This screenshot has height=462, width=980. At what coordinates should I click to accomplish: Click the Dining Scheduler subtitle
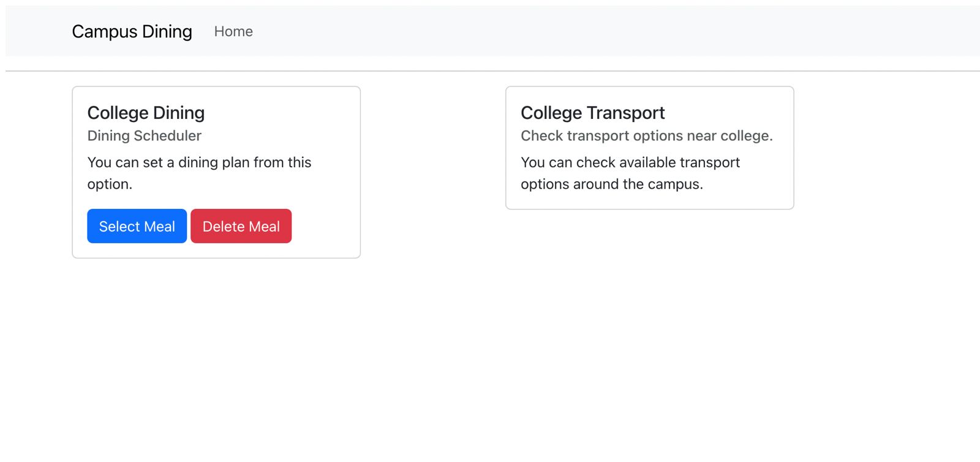click(144, 135)
